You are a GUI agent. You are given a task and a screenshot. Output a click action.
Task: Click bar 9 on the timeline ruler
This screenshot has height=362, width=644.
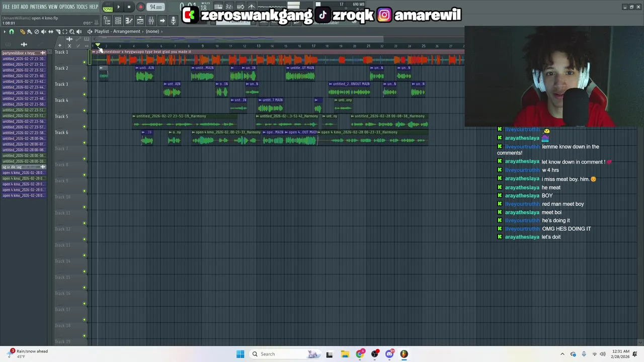203,46
